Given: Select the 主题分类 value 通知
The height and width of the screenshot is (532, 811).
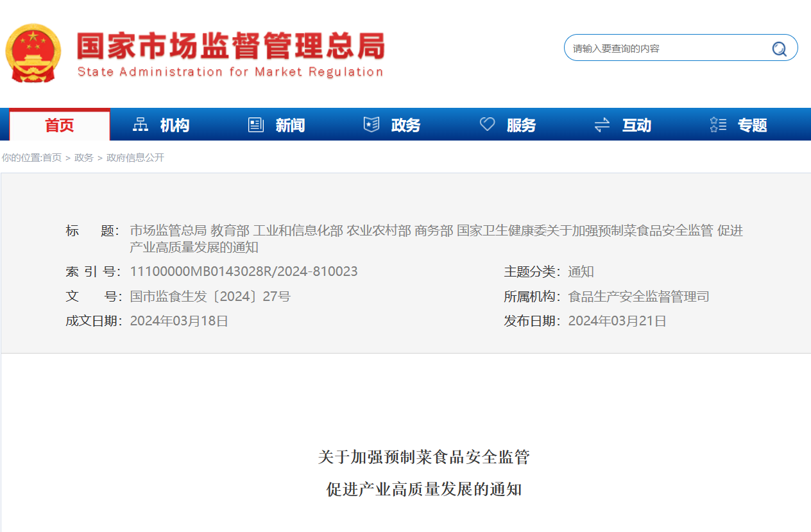Looking at the screenshot, I should pos(581,271).
